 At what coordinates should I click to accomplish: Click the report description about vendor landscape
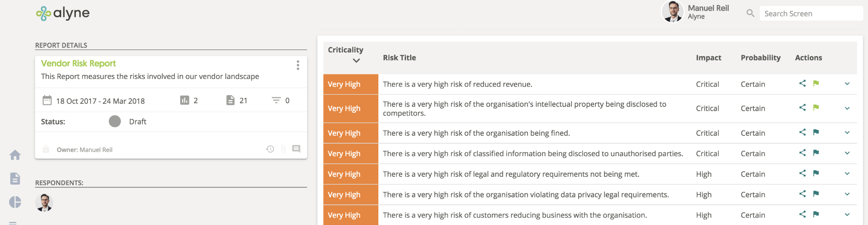click(x=150, y=76)
